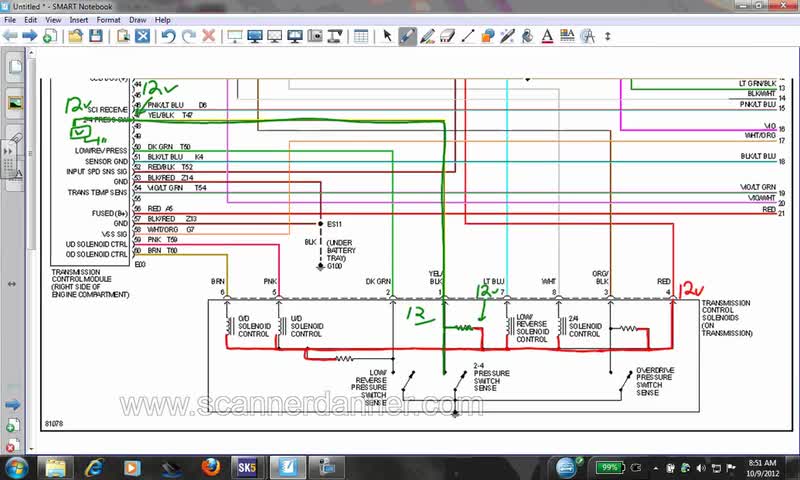Open the Page Sorter sidebar tab
Viewport: 800px width, 480px height.
pos(15,67)
